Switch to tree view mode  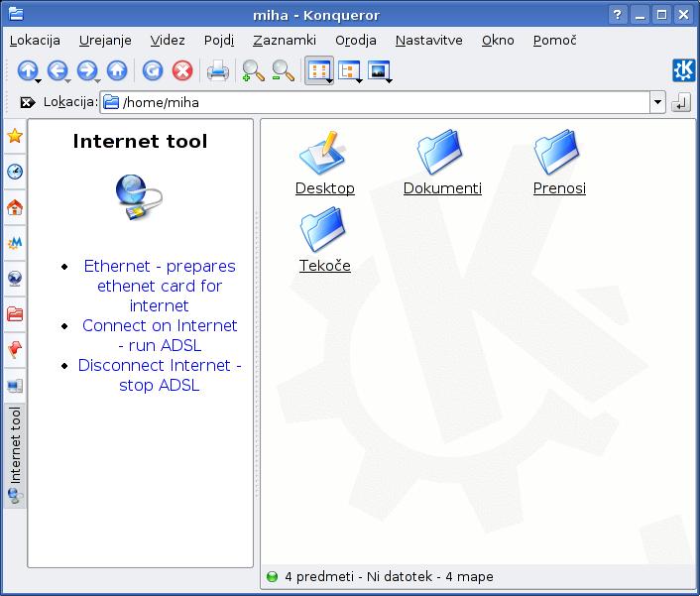[349, 70]
